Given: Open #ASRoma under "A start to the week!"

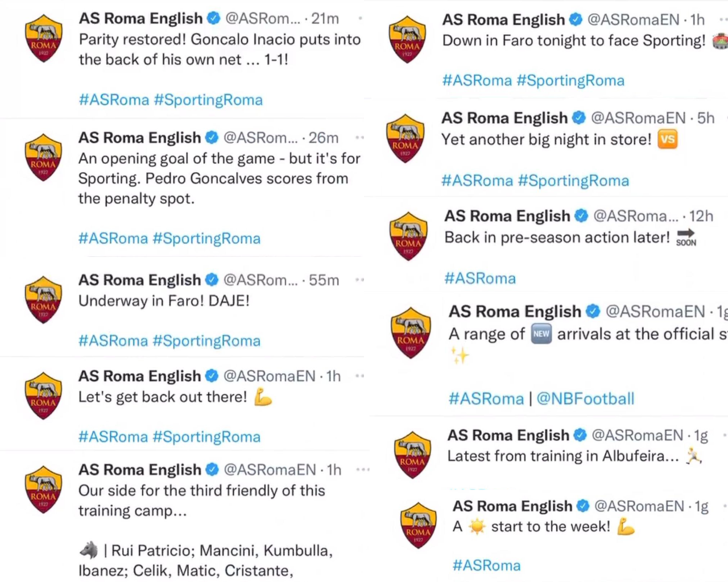Looking at the screenshot, I should [486, 566].
